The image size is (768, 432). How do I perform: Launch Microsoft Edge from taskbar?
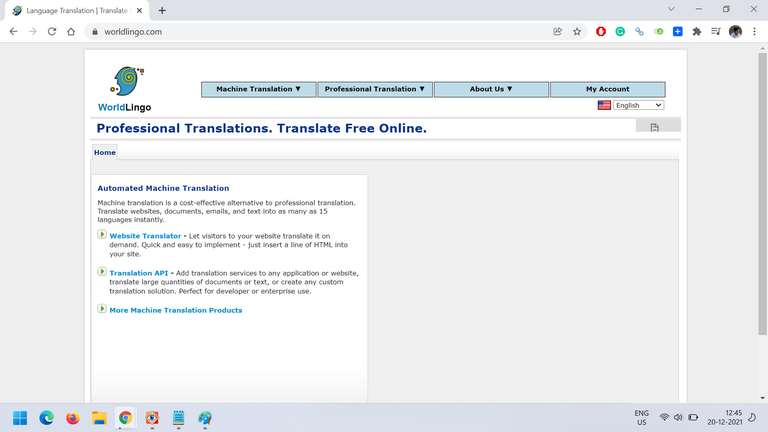(x=47, y=418)
